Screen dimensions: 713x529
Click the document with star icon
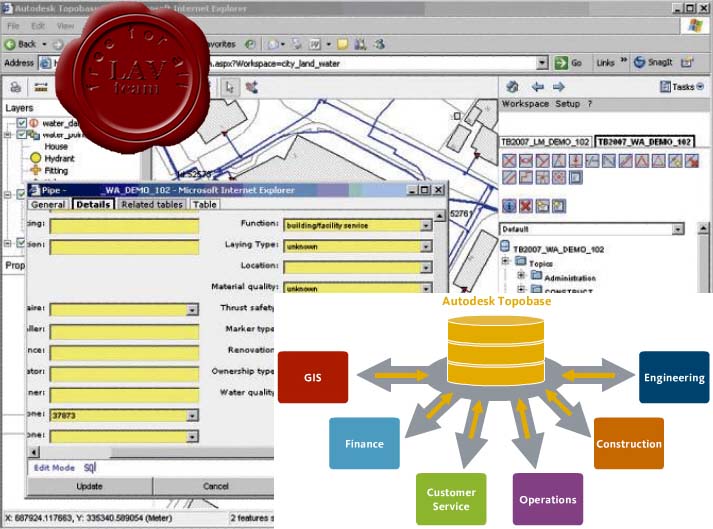pos(559,206)
